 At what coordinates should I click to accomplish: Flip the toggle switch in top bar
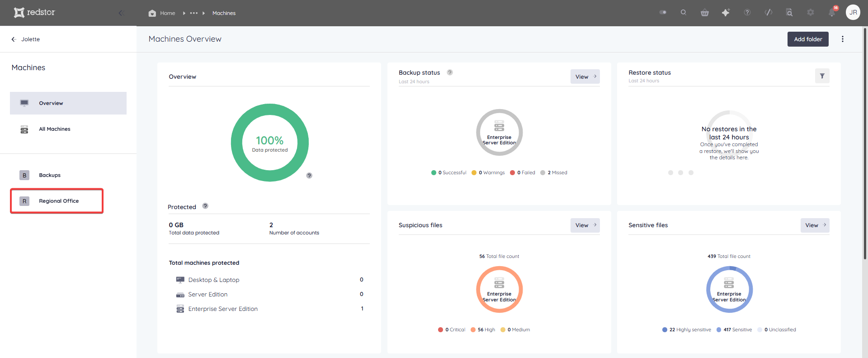663,13
